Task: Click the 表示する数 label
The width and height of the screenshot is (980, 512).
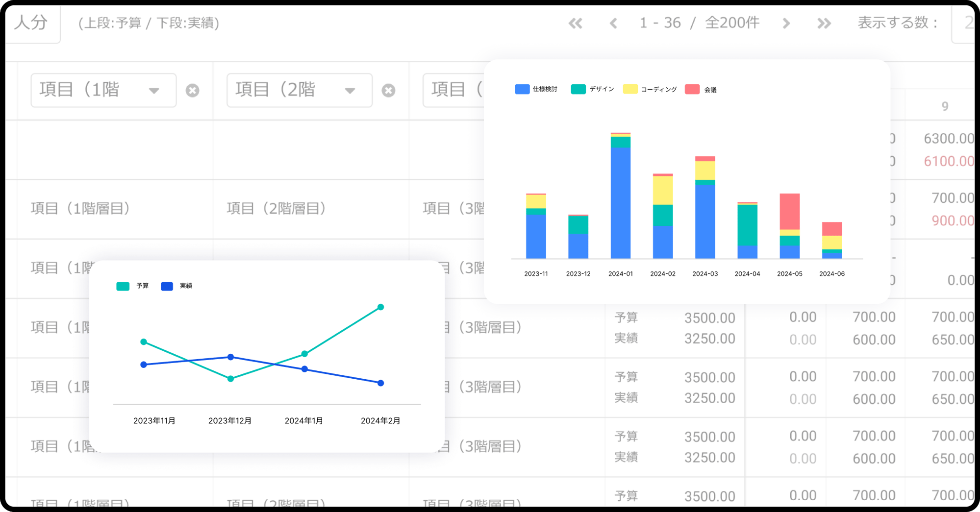Action: [898, 23]
